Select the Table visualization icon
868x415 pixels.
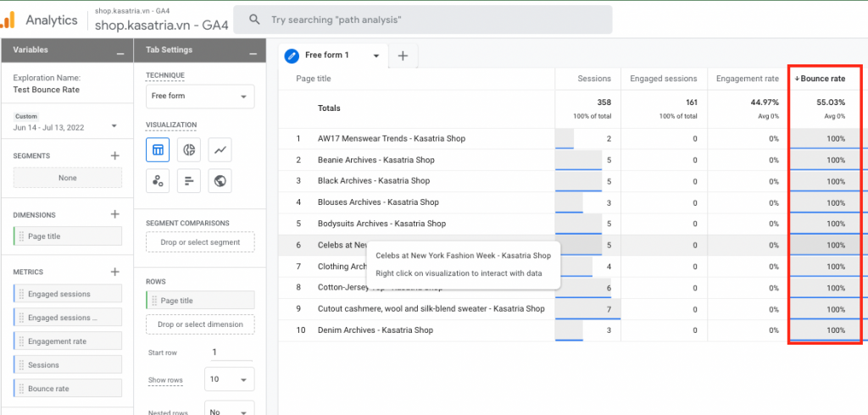point(158,150)
